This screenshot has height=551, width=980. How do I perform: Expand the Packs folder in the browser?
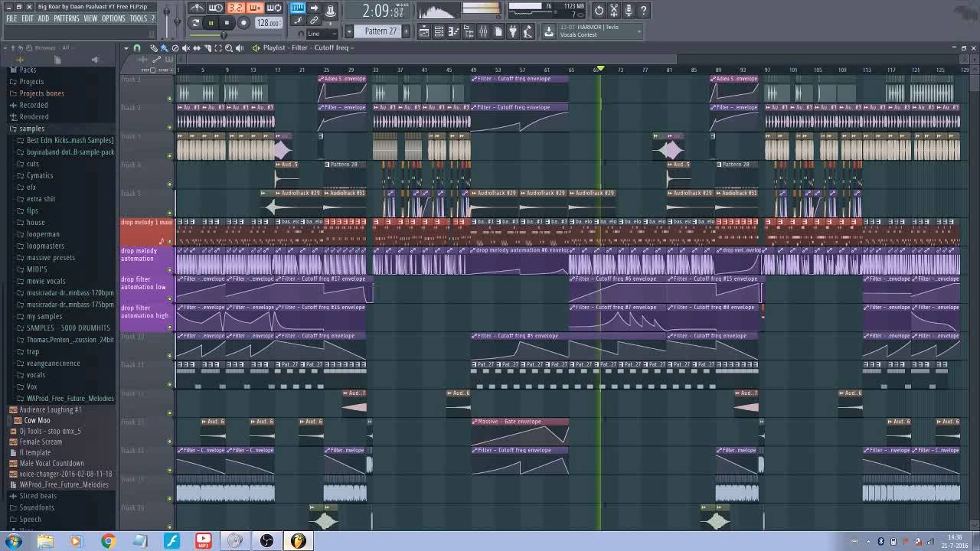coord(28,70)
